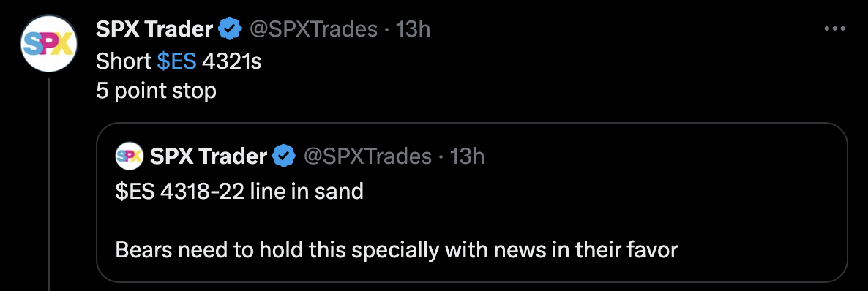Click the blue verified badge on main tweet
The width and height of the screenshot is (868, 291).
pos(230,29)
